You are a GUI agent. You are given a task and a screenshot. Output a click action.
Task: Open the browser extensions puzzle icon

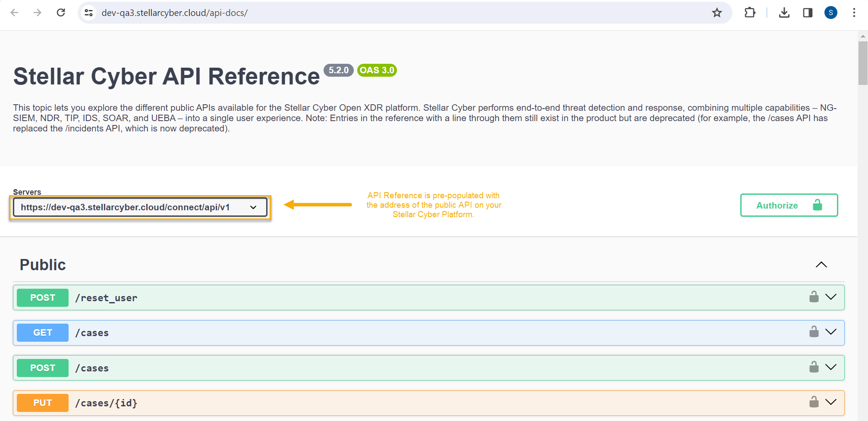(x=750, y=13)
